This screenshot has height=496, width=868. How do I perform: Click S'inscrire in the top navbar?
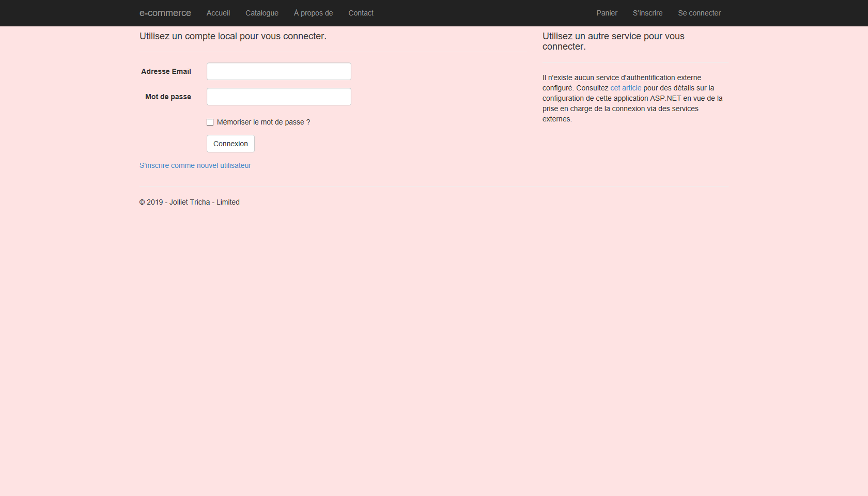tap(647, 13)
